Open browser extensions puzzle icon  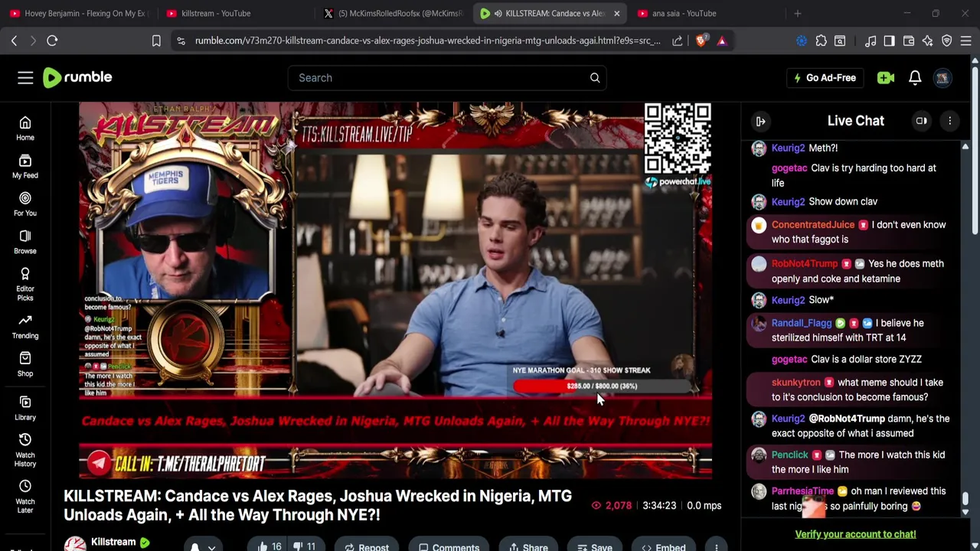click(822, 41)
